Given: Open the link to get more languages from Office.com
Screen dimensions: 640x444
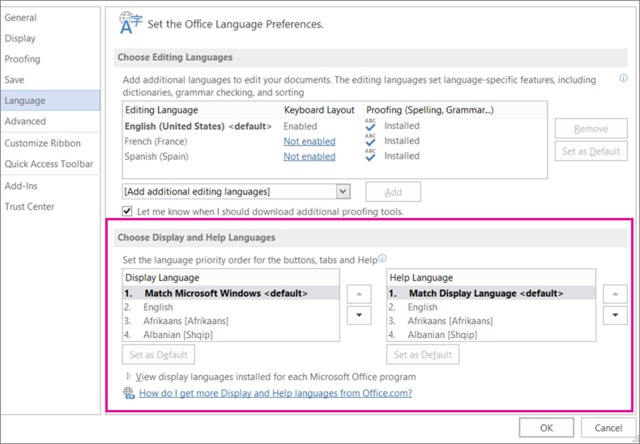Looking at the screenshot, I should pyautogui.click(x=274, y=394).
